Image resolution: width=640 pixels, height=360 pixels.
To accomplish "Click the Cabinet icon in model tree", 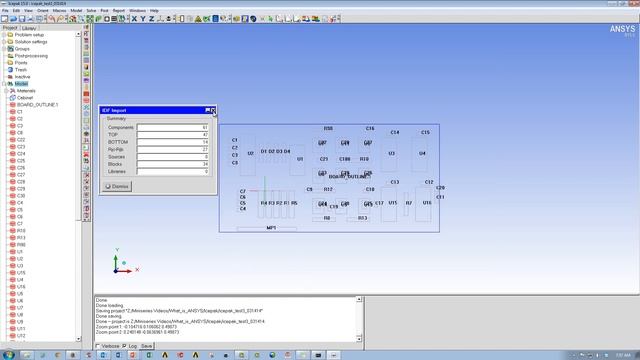I will (x=13, y=98).
